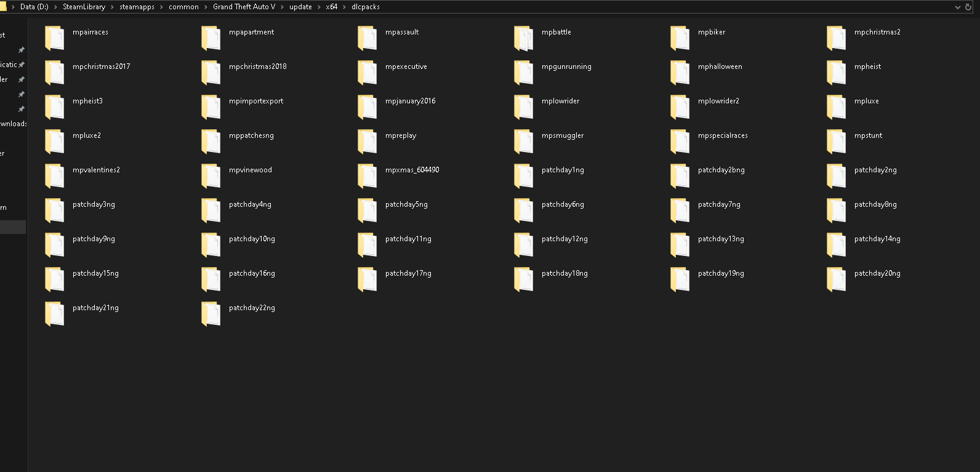
Task: Go to the x64 breadcrumb segment
Action: (332, 7)
